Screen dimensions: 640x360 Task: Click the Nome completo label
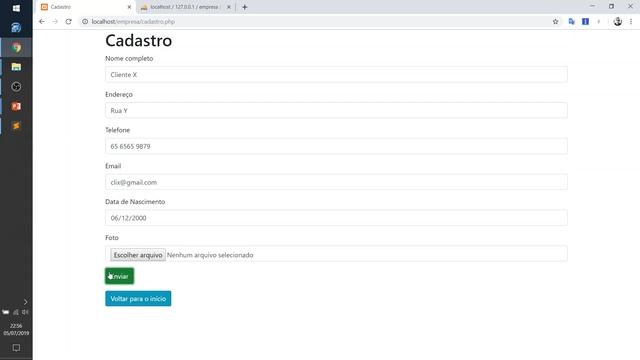pos(129,58)
